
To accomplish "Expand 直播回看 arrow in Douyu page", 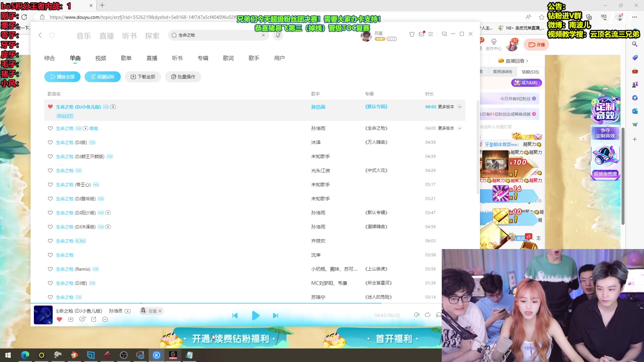I will (527, 61).
